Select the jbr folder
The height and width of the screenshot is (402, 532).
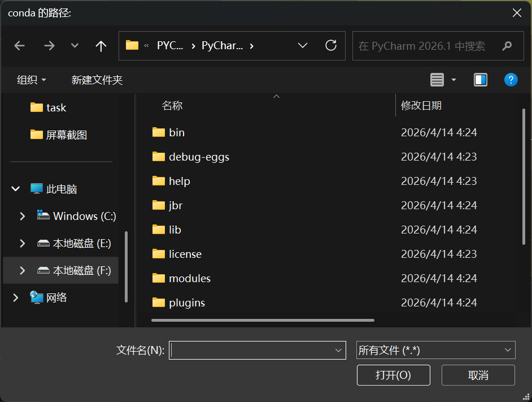pos(176,205)
